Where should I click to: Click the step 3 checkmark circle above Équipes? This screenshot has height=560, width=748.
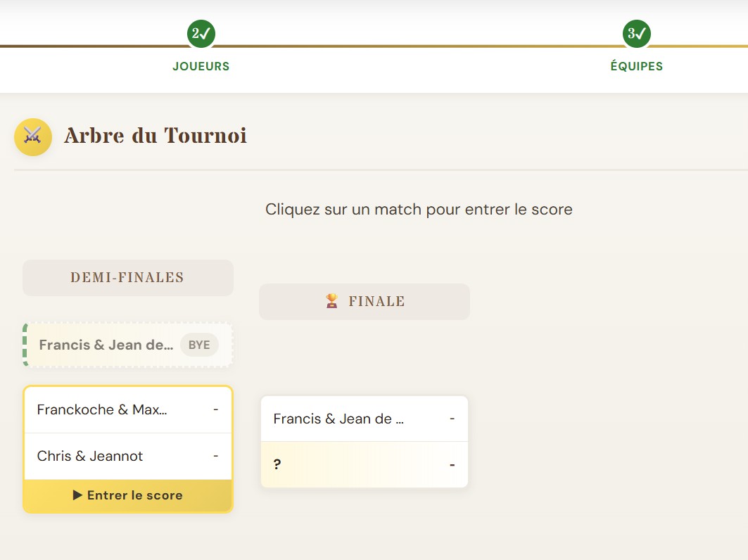(x=636, y=34)
